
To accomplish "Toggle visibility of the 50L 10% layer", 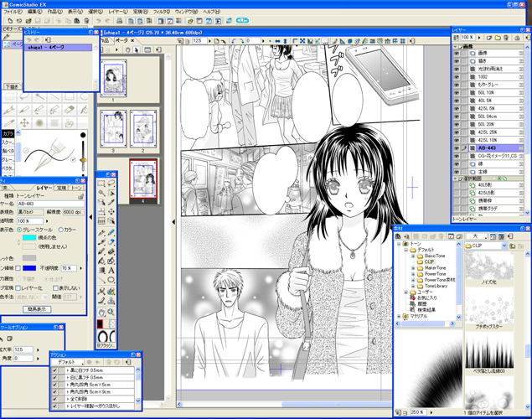I will pos(457,93).
